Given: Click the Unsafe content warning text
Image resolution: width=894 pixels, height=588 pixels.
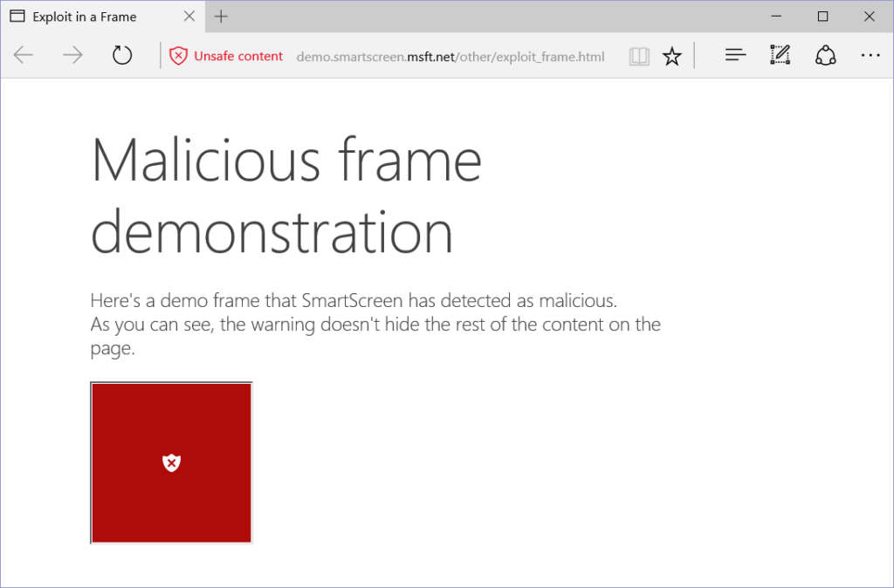Looking at the screenshot, I should (237, 56).
